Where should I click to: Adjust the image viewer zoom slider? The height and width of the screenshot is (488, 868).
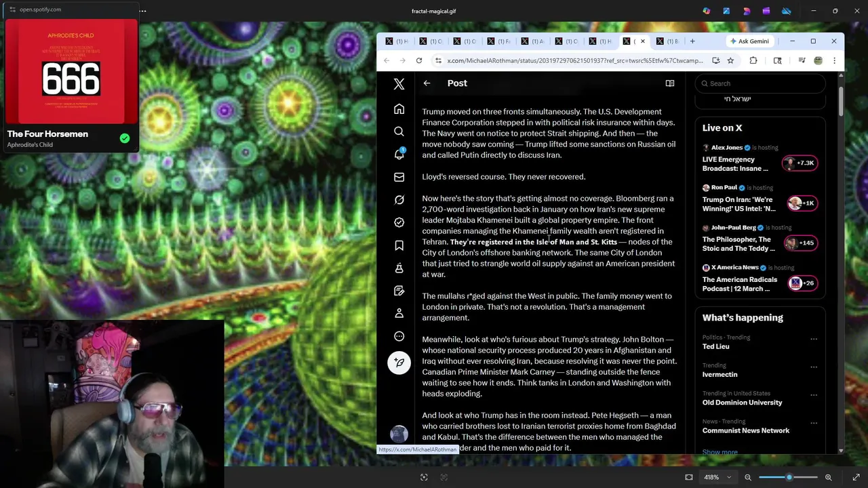788,477
